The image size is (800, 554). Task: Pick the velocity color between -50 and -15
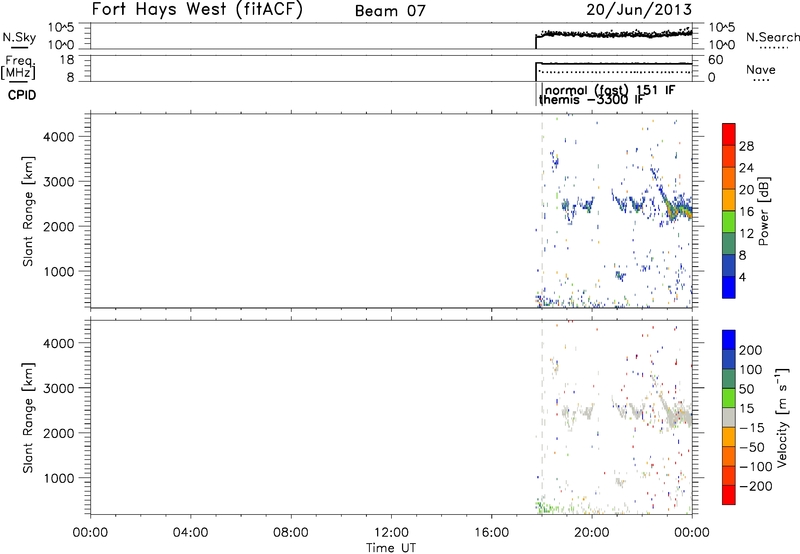[x=729, y=437]
